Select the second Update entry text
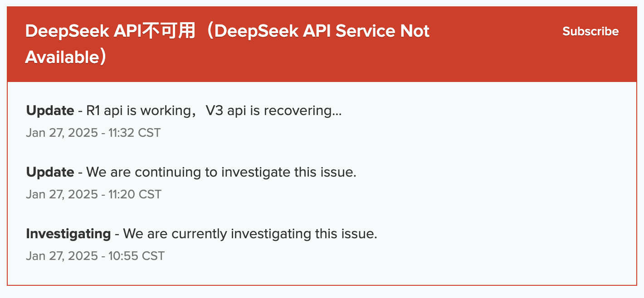Viewport: 644px width, 298px height. [x=190, y=172]
